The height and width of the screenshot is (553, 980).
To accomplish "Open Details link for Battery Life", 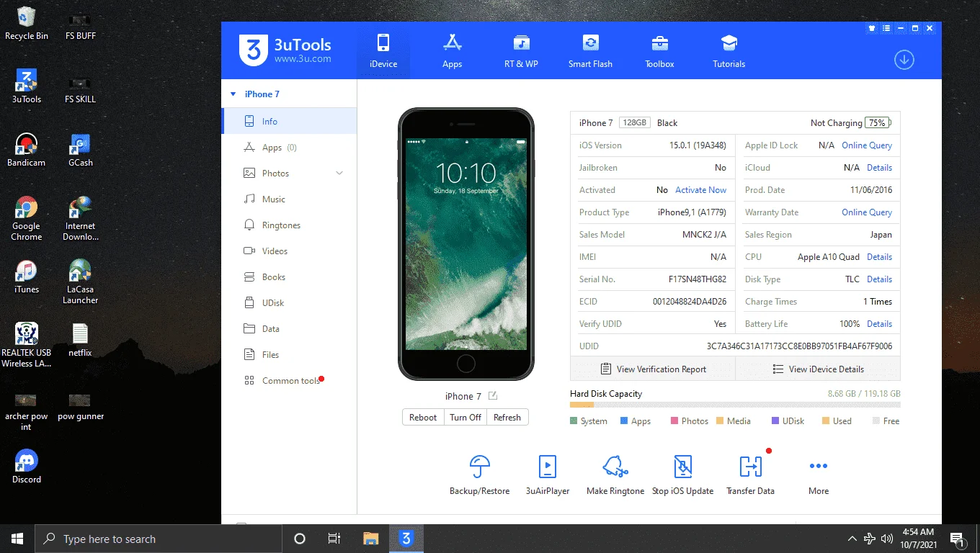I will click(879, 324).
